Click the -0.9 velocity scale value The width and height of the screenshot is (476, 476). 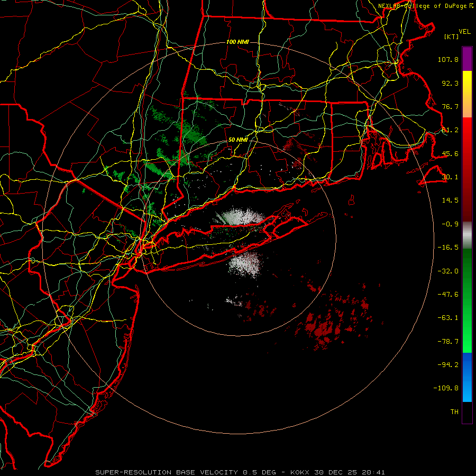coord(450,224)
